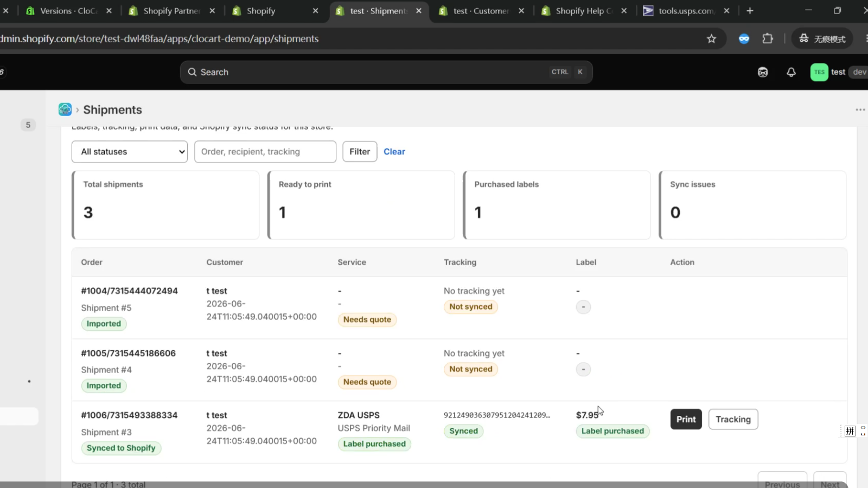
Task: Click Needs quote badge for order #1005
Action: [367, 382]
